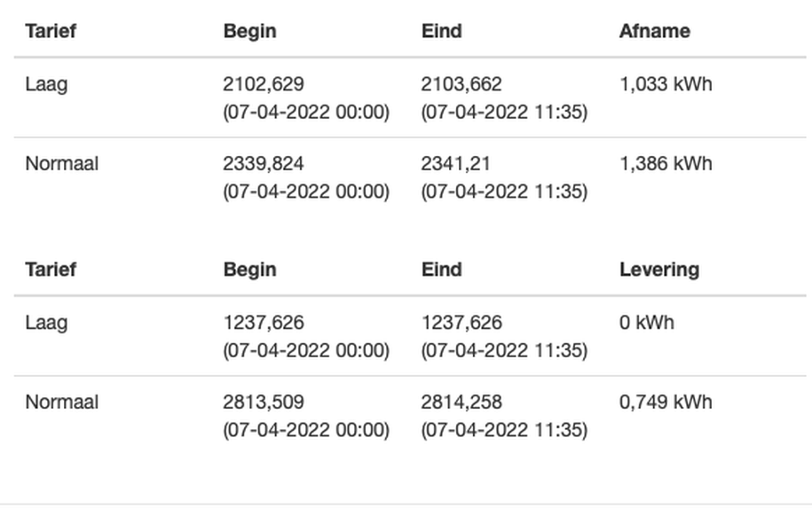Select the end reading 2814,258
Image resolution: width=812 pixels, height=516 pixels.
pyautogui.click(x=461, y=403)
